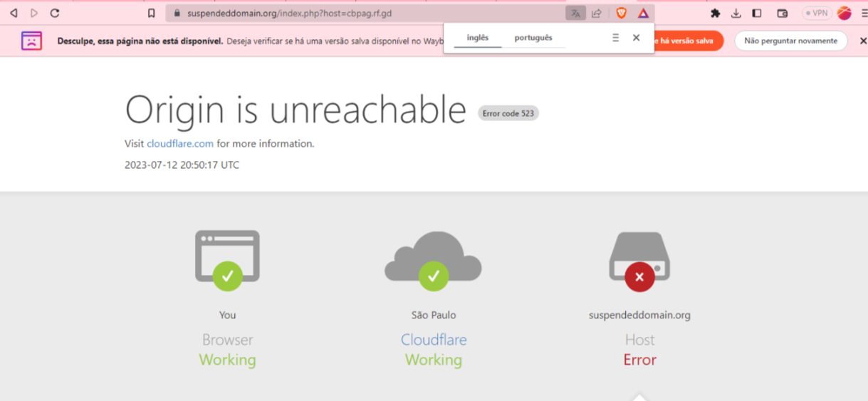868x401 pixels.
Task: Click the Origin is unreachable heading
Action: (x=296, y=110)
